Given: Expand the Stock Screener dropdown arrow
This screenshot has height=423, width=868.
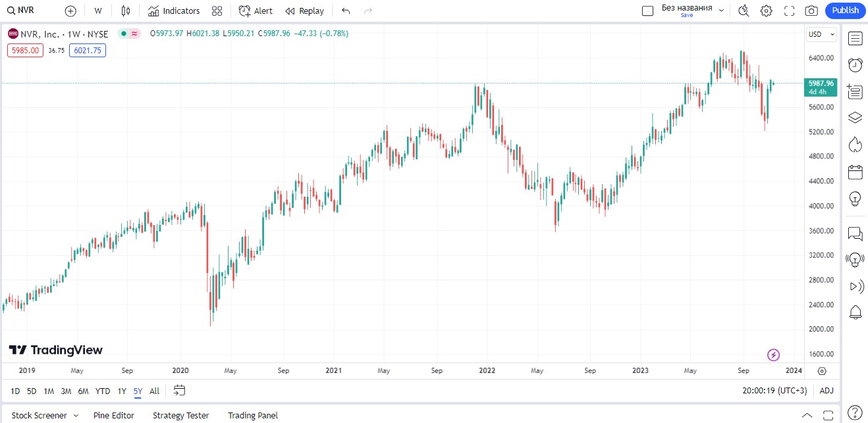Looking at the screenshot, I should tap(76, 416).
